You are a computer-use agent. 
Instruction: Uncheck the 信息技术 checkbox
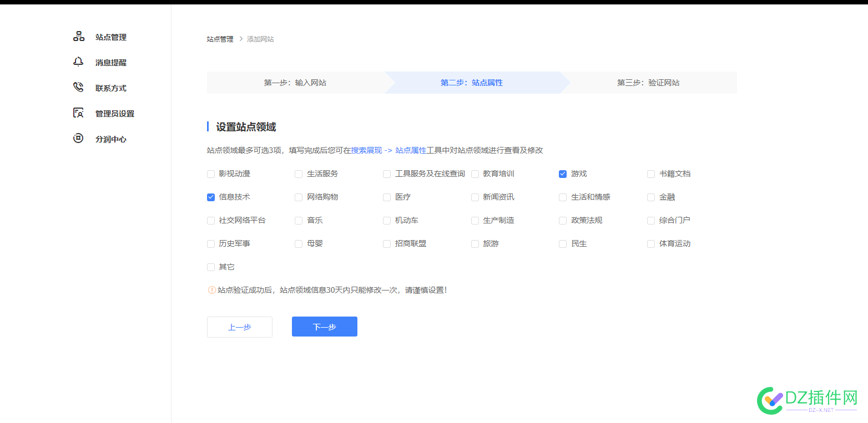point(211,197)
